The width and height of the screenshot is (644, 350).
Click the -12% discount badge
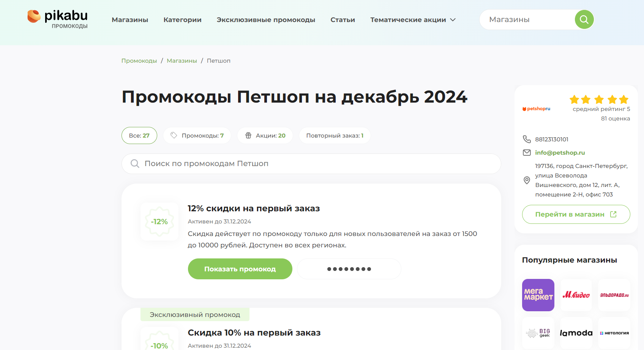click(x=159, y=222)
